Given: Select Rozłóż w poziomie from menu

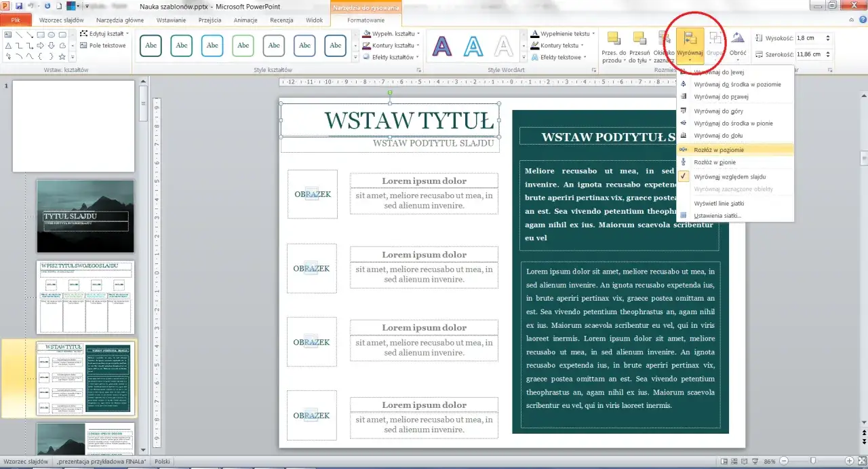Looking at the screenshot, I should click(720, 149).
